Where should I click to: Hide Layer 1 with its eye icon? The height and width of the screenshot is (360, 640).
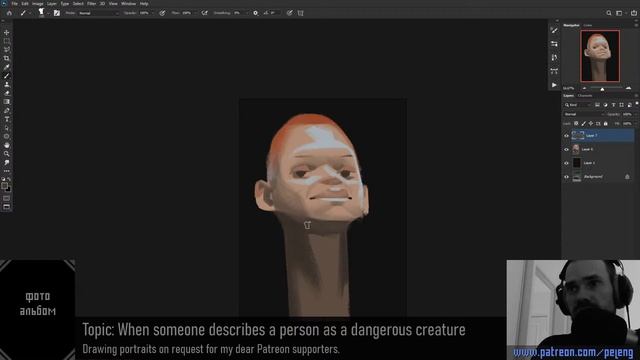566,163
